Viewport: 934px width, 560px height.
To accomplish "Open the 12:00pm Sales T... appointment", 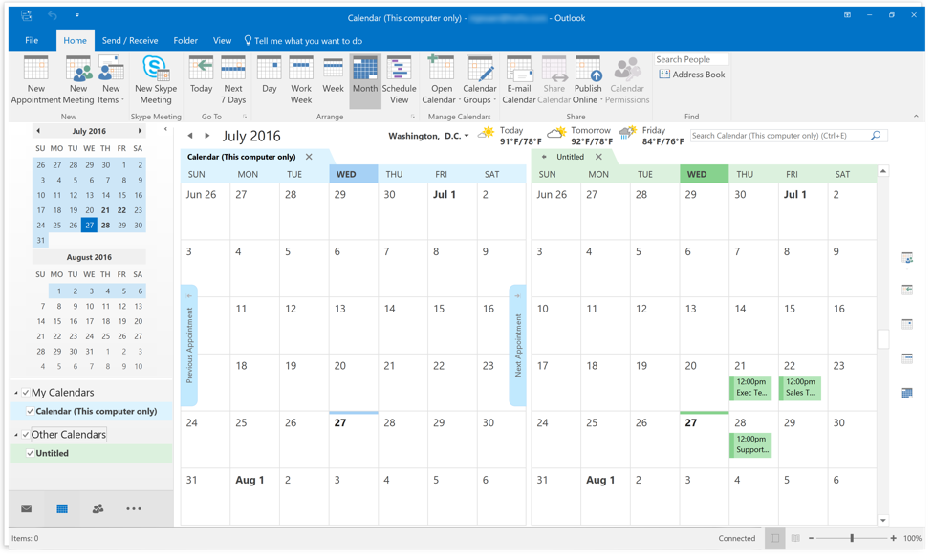I will [800, 387].
